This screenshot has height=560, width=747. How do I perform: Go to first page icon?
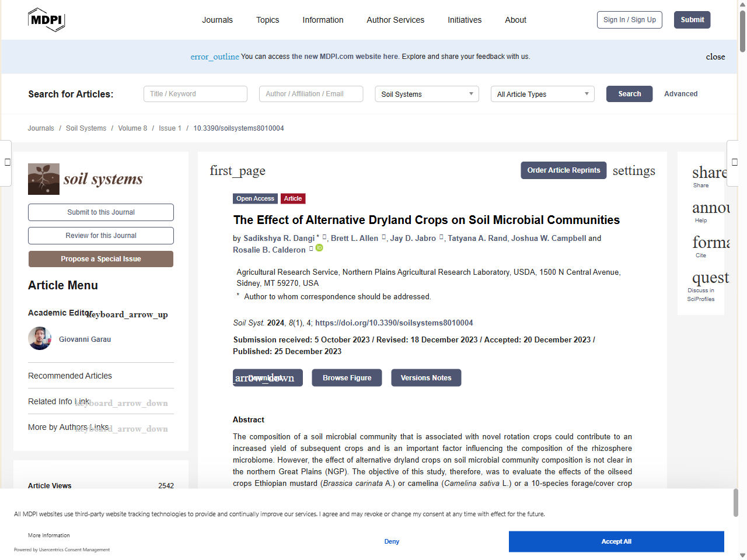[x=238, y=170]
